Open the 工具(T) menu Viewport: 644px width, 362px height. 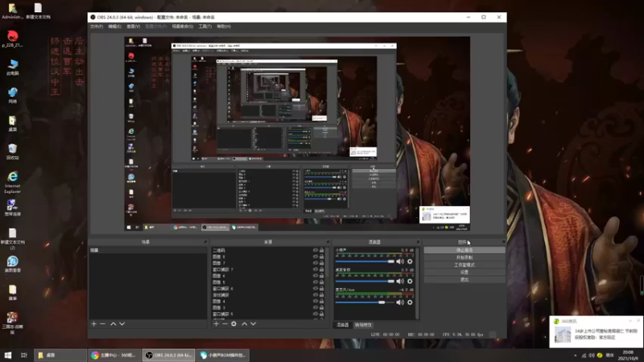click(205, 27)
